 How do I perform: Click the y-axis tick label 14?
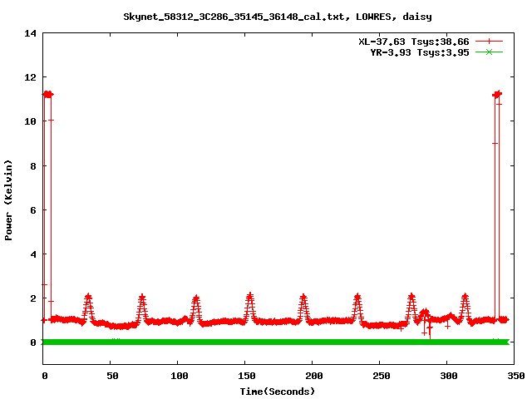click(x=30, y=33)
